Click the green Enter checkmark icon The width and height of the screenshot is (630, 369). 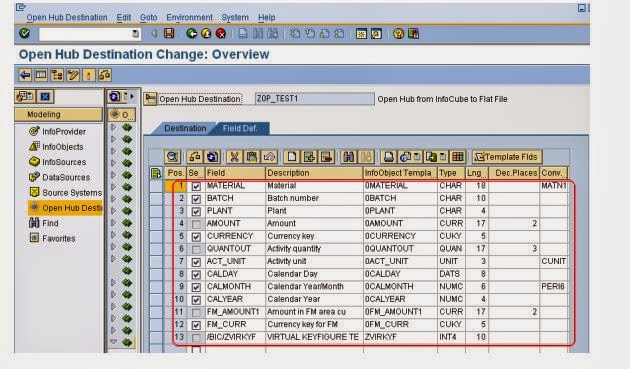(25, 33)
